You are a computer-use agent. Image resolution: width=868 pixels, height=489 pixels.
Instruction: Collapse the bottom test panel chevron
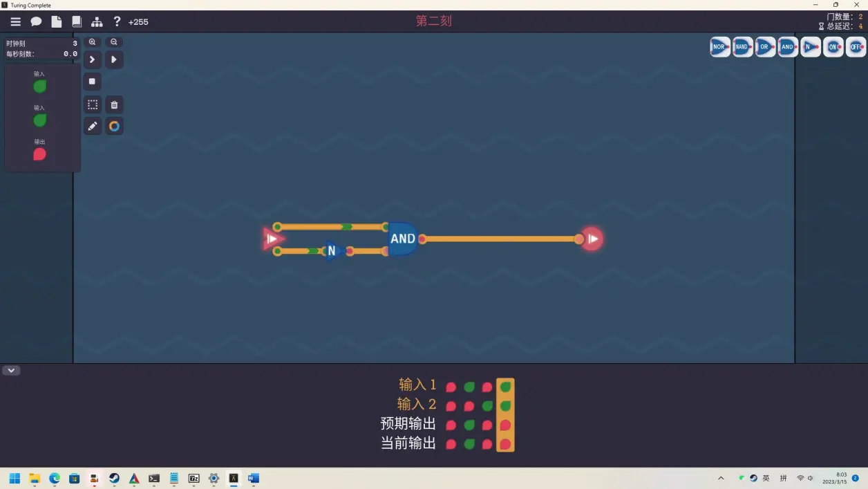tap(11, 371)
